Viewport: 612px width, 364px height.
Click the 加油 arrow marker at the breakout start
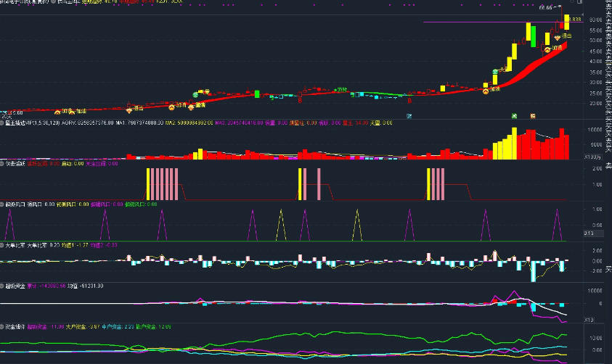[x=486, y=91]
